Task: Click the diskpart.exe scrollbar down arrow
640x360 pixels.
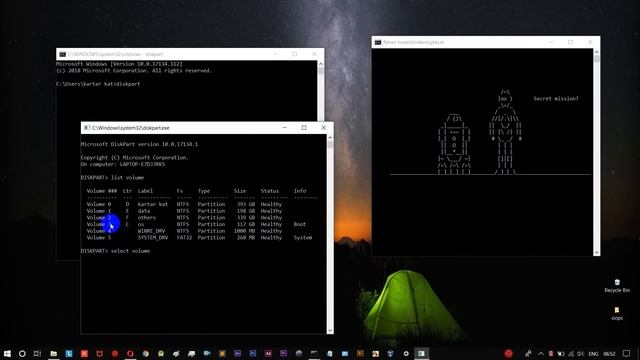Action: tap(330, 330)
